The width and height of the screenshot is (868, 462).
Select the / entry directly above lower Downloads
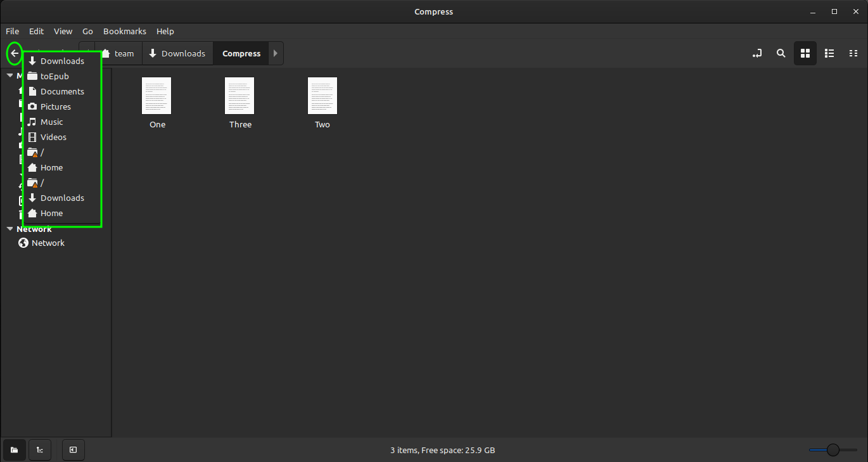(62, 183)
